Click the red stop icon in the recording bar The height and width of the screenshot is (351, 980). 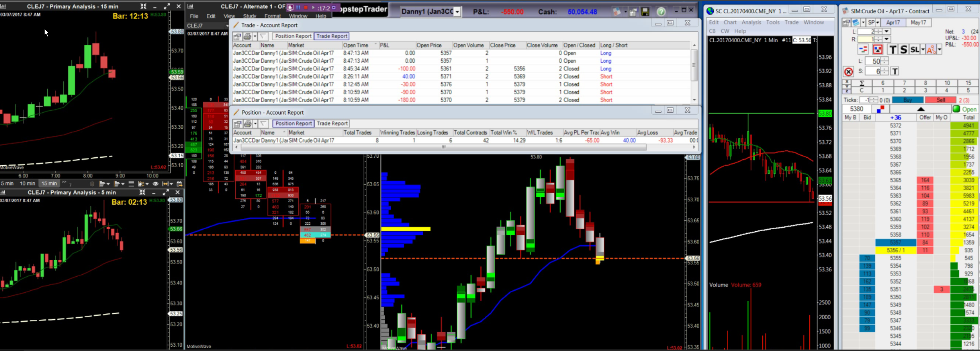[x=306, y=7]
